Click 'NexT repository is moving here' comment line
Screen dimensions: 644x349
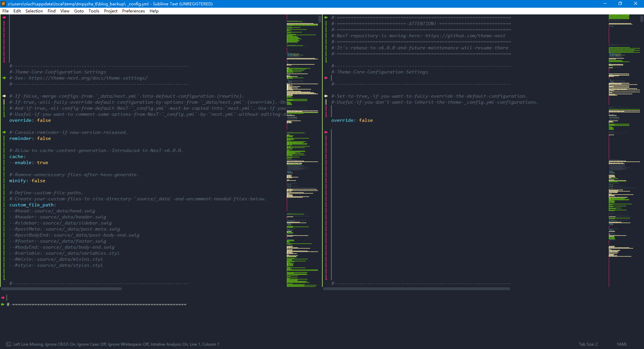point(418,36)
